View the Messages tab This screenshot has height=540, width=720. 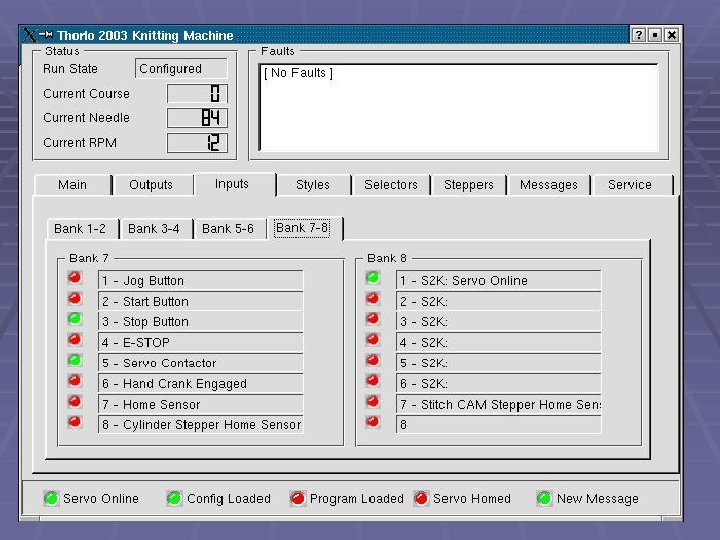pos(549,185)
